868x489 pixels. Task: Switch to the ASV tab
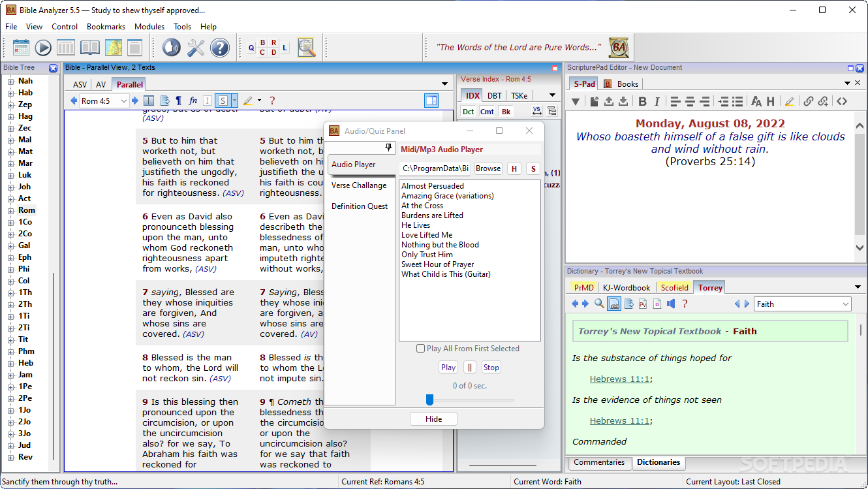click(80, 85)
